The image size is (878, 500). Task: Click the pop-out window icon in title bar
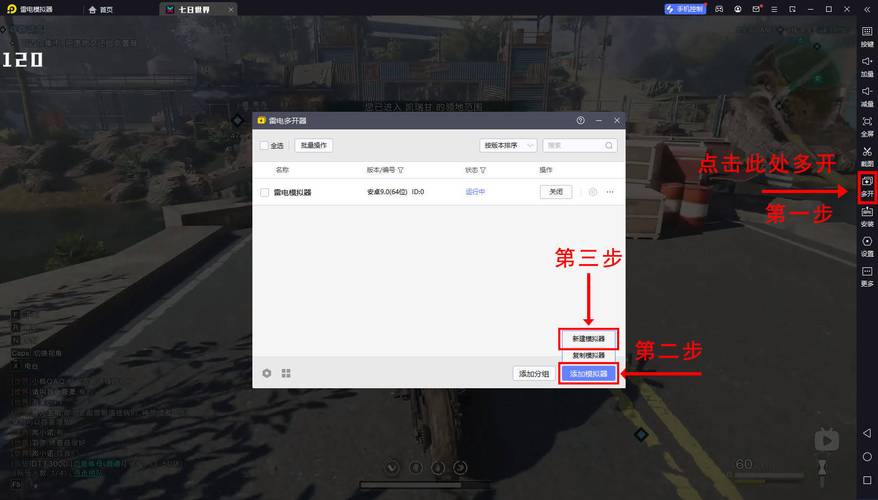point(792,10)
